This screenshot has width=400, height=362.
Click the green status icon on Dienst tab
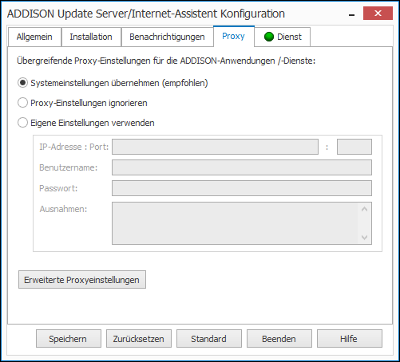point(269,37)
